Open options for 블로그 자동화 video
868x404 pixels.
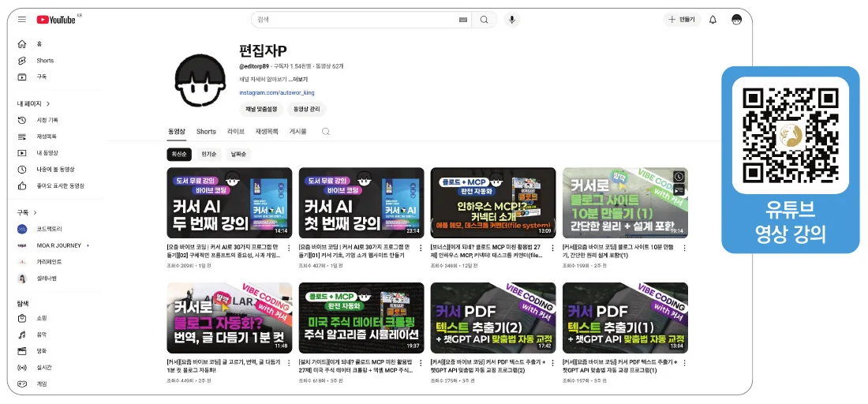(288, 363)
